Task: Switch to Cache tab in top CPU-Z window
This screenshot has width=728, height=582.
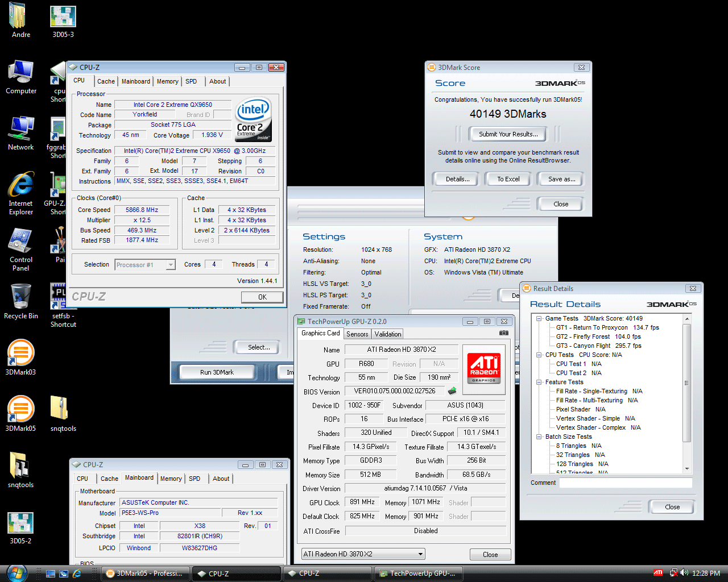Action: click(x=106, y=81)
